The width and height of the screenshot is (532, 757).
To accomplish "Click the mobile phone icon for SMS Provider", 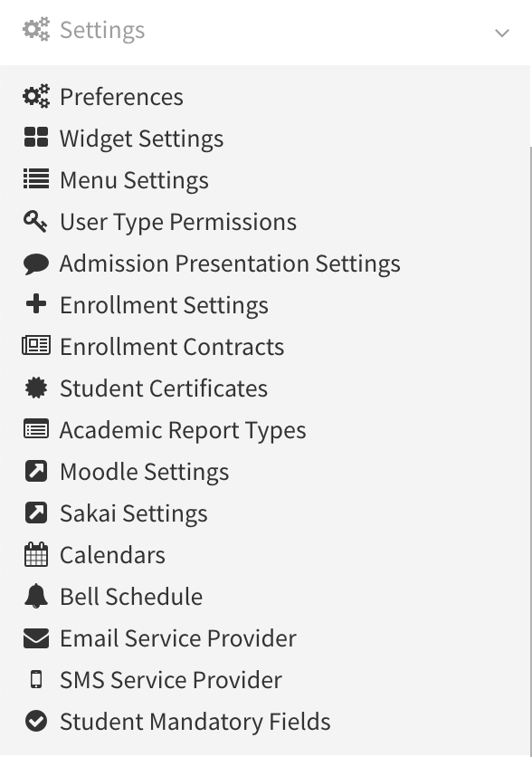I will click(36, 679).
